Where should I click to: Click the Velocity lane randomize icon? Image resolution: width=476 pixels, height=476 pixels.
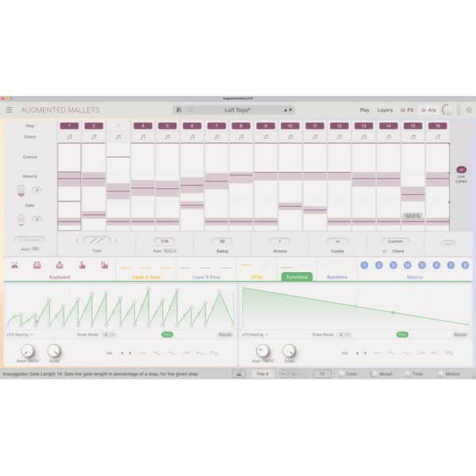coord(21,190)
